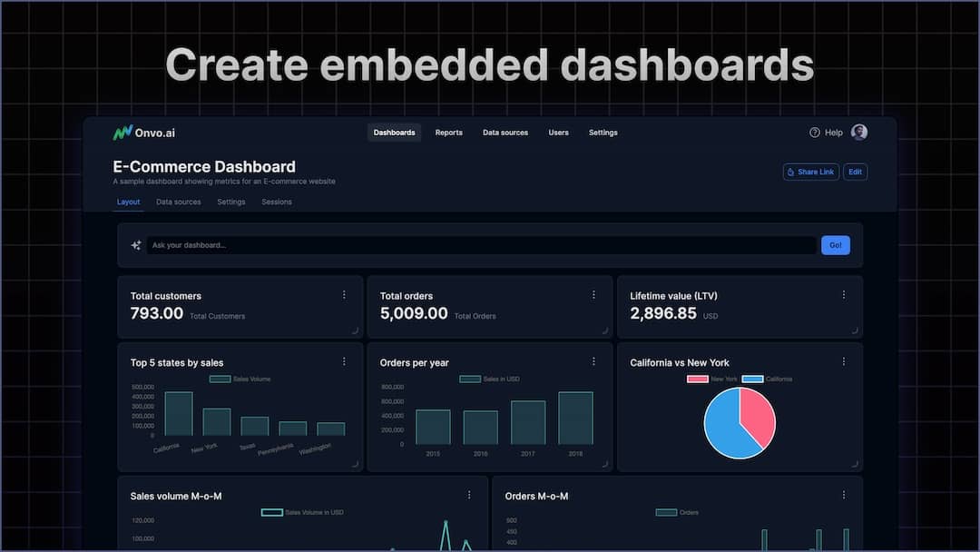Click the profile avatar icon
Screen dimensions: 980x552
pos(857,132)
